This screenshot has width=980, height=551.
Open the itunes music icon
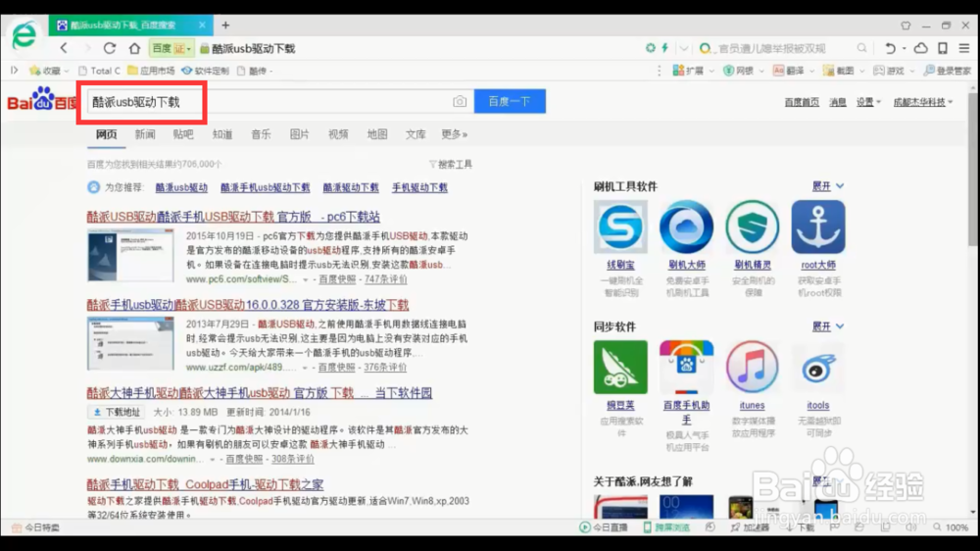pos(752,367)
